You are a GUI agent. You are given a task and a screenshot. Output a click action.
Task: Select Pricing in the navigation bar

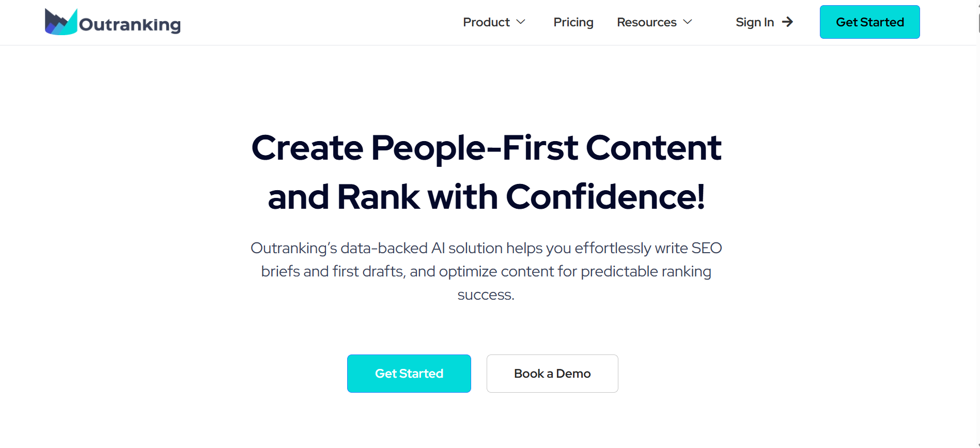(573, 22)
